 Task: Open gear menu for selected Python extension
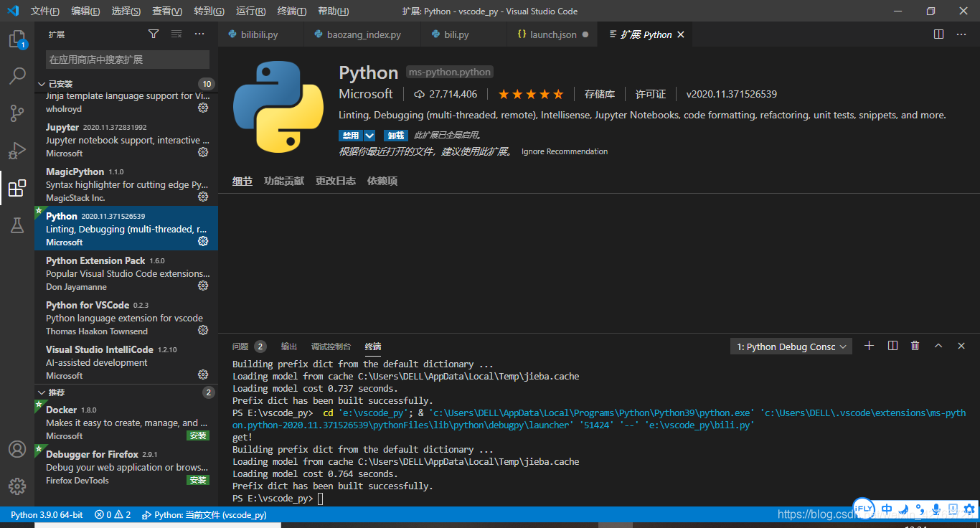pyautogui.click(x=203, y=241)
